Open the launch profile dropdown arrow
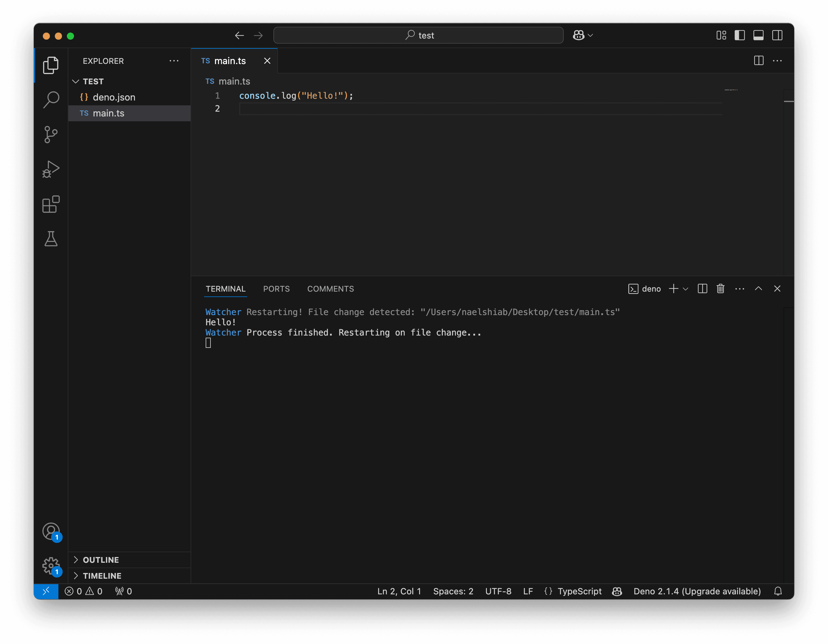 pyautogui.click(x=686, y=289)
